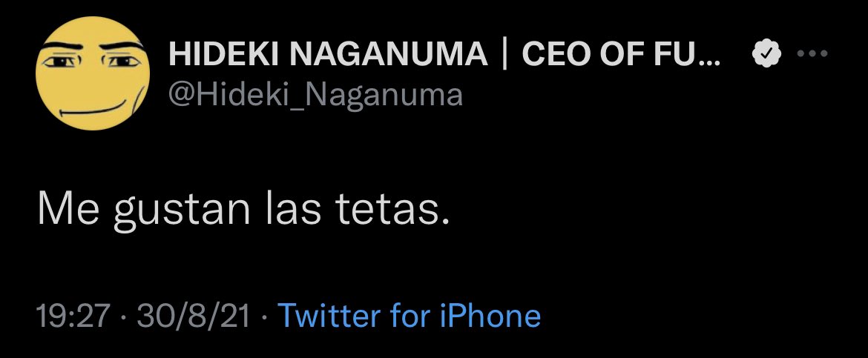Click the verified checkmark badge
The height and width of the screenshot is (358, 868).
[766, 55]
